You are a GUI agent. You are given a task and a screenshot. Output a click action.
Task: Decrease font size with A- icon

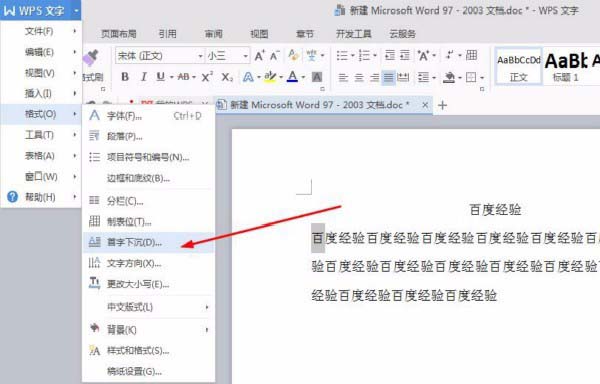tap(274, 56)
